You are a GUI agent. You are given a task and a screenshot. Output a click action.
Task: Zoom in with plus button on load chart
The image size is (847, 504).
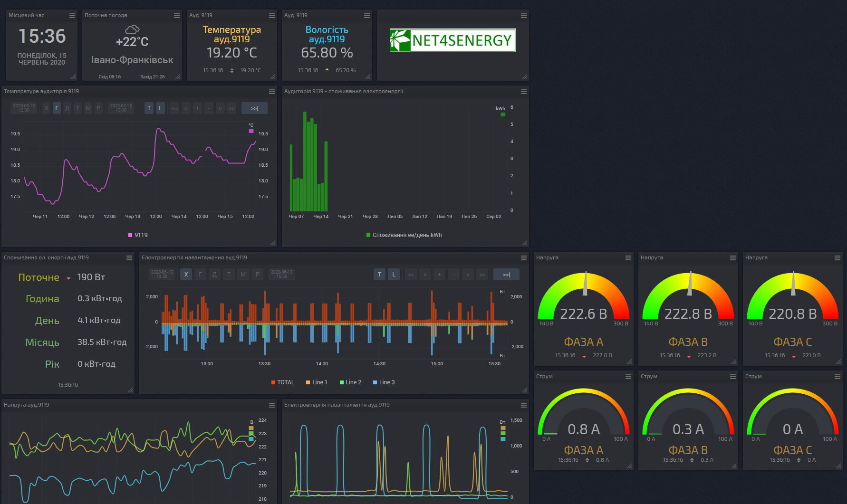click(439, 275)
